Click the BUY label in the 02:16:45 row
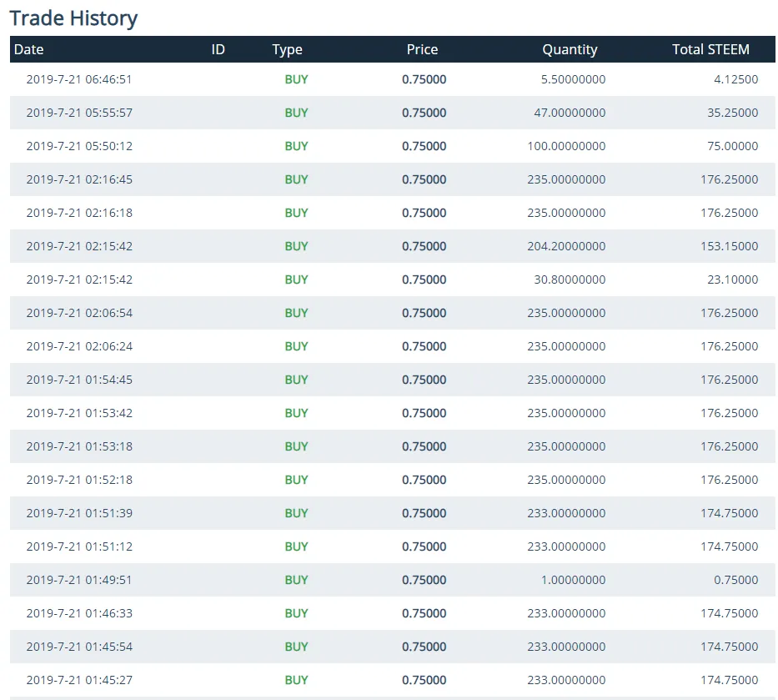This screenshot has width=778, height=700. pyautogui.click(x=296, y=179)
